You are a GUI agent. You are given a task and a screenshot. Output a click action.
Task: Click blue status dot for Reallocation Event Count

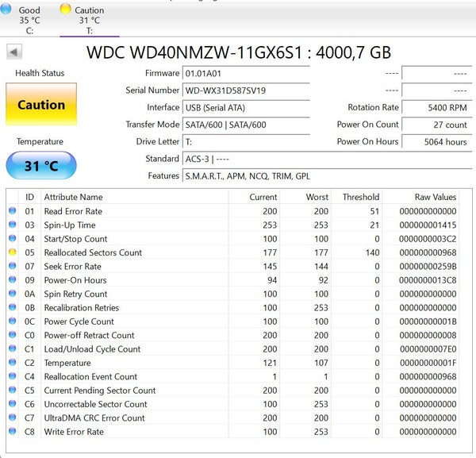click(13, 375)
